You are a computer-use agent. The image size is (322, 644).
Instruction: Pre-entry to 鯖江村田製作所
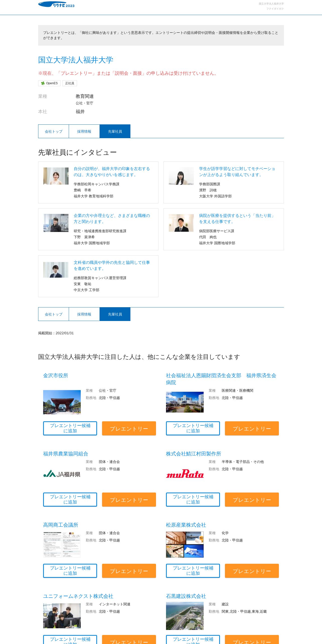252,500
